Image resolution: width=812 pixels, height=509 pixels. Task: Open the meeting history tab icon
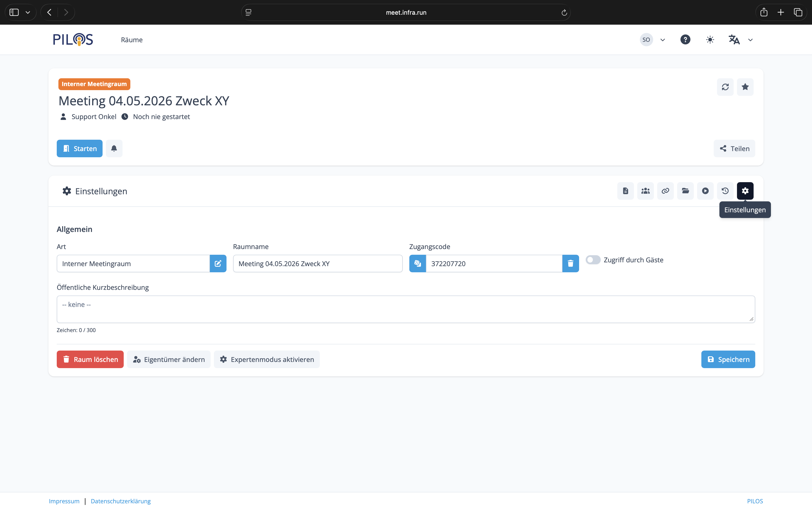coord(725,191)
